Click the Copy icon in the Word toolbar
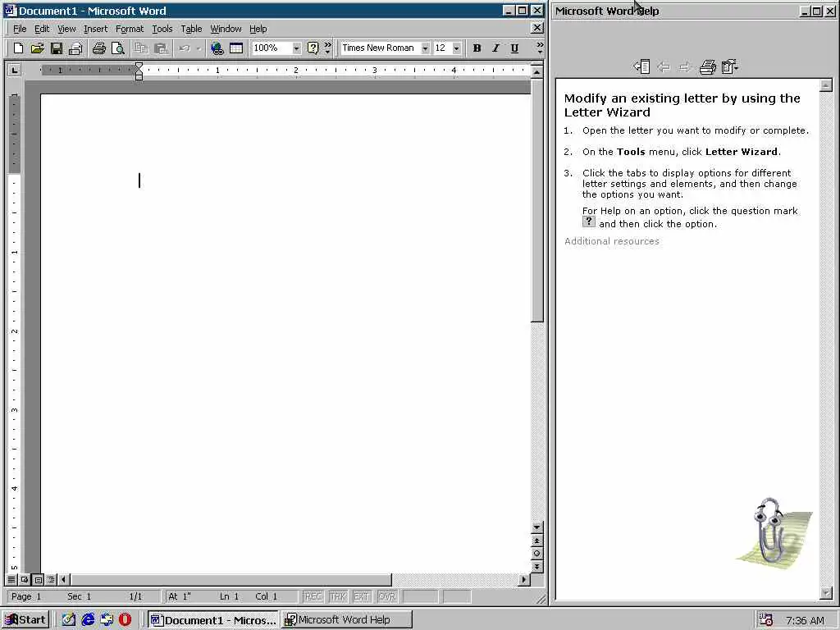This screenshot has width=840, height=630. pos(141,48)
